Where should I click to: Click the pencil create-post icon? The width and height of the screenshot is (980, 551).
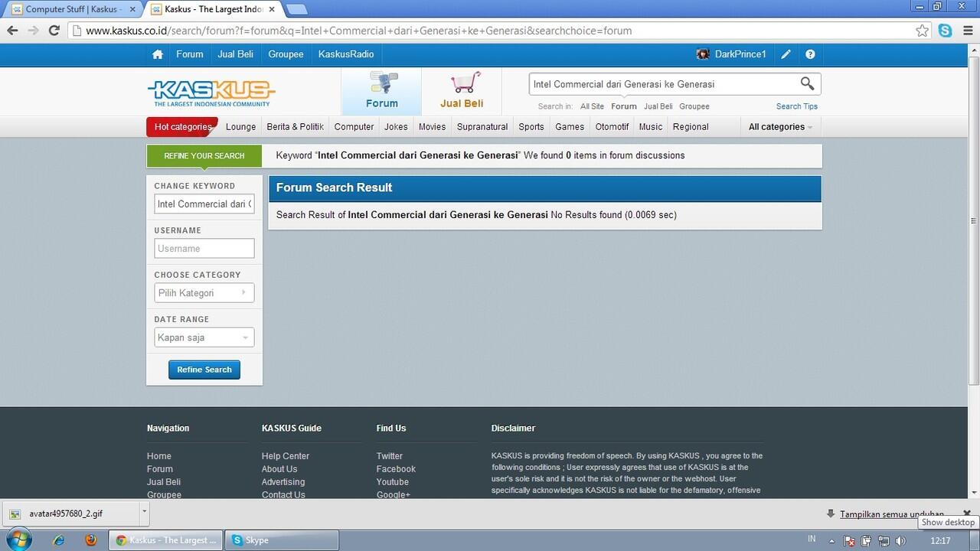[x=786, y=54]
